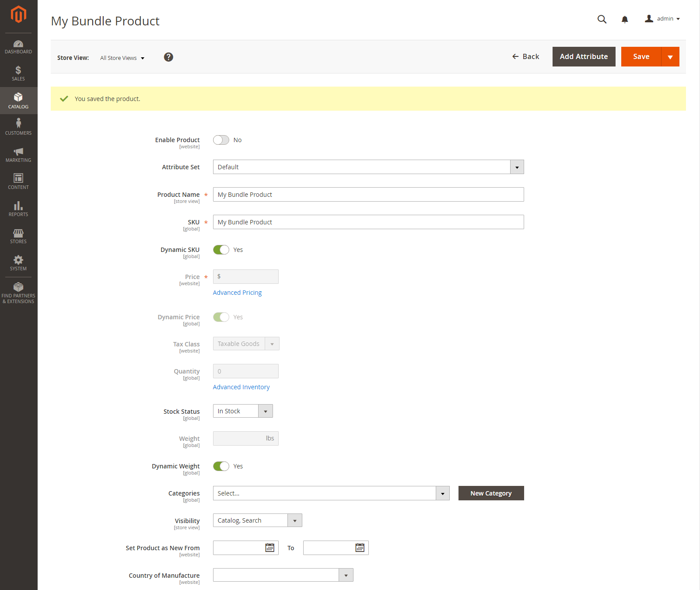Open the Customers sidebar menu
Image resolution: width=700 pixels, height=590 pixels.
[x=18, y=127]
